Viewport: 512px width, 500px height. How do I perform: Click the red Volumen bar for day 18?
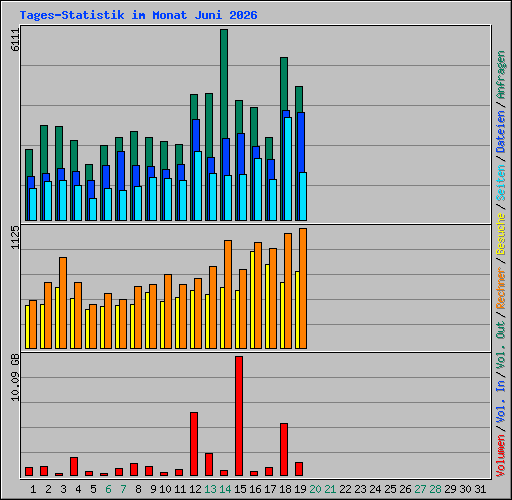[x=284, y=449]
